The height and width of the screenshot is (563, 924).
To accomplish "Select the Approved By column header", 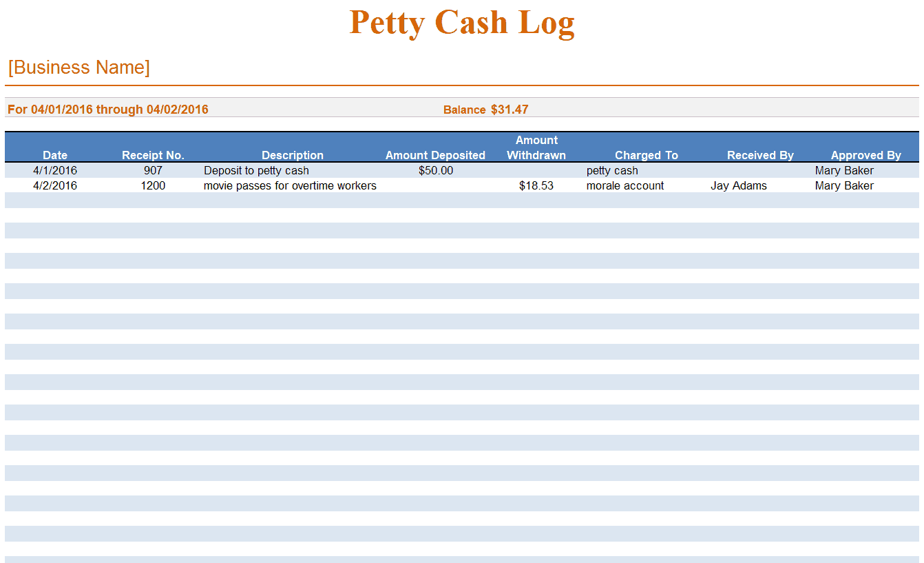I will pos(865,155).
